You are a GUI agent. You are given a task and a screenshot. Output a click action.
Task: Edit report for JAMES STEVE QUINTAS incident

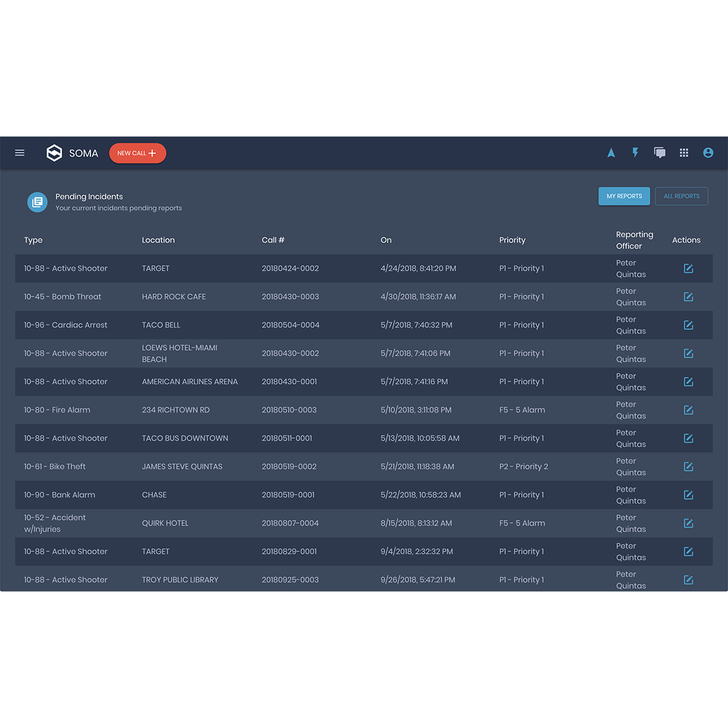[x=689, y=467]
